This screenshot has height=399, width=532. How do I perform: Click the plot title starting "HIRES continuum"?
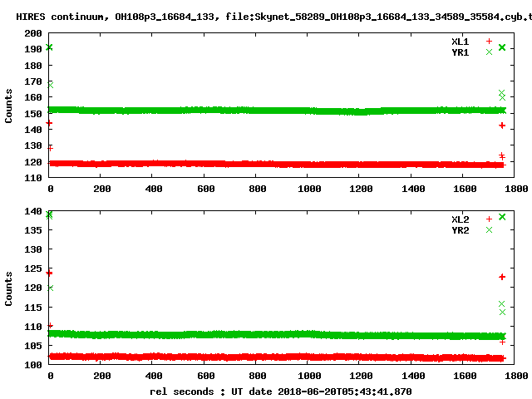[x=274, y=17]
